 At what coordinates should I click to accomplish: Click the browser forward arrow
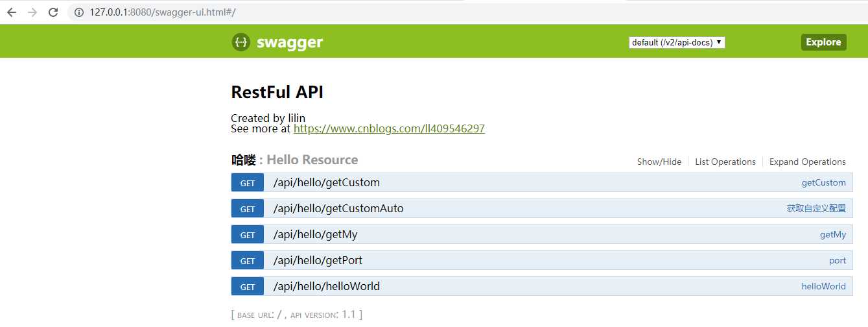(32, 12)
